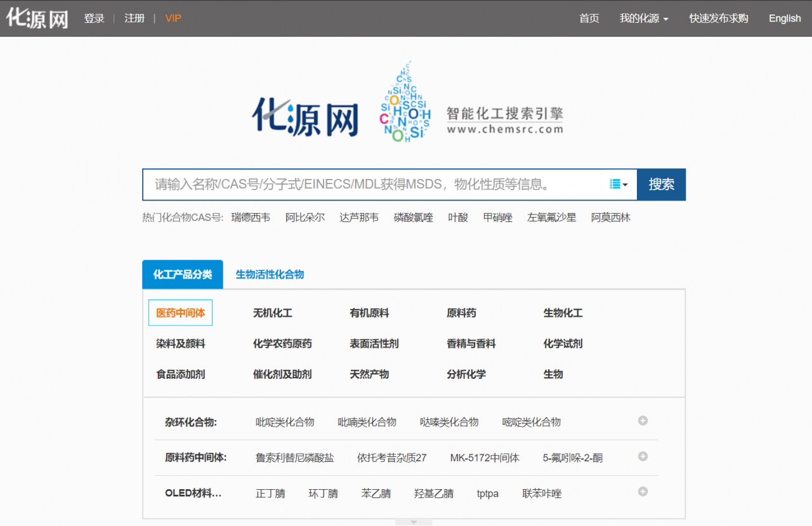Open the 登录 link
This screenshot has width=812, height=526.
[94, 18]
